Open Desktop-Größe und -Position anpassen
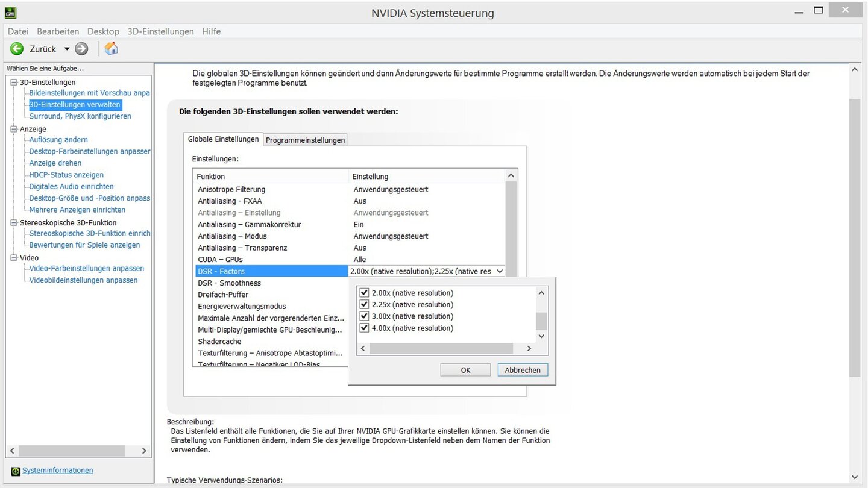The height and width of the screenshot is (488, 868). (90, 198)
